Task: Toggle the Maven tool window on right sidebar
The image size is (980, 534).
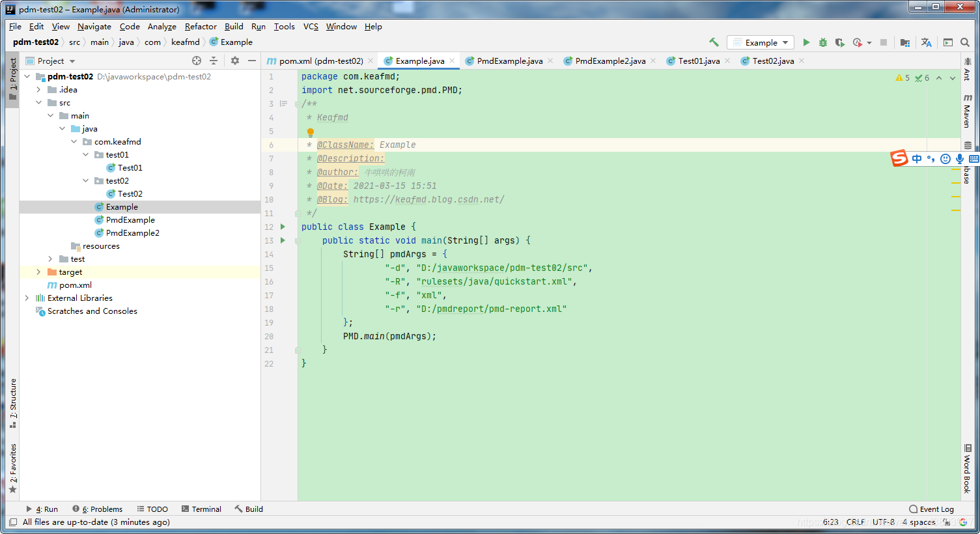Action: (x=968, y=111)
